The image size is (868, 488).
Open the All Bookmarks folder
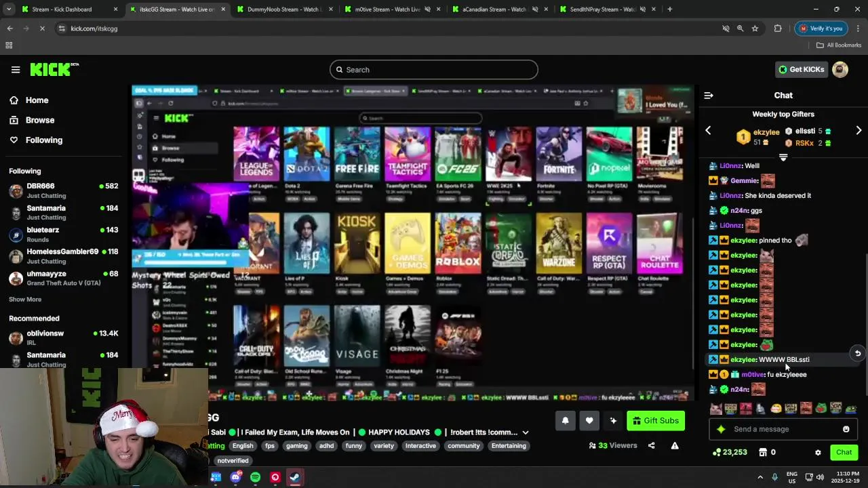click(x=839, y=45)
